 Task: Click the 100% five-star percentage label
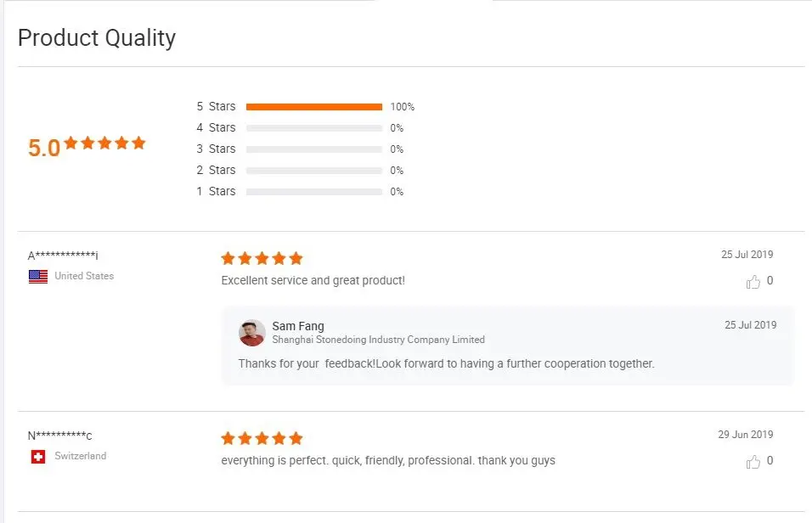click(403, 107)
